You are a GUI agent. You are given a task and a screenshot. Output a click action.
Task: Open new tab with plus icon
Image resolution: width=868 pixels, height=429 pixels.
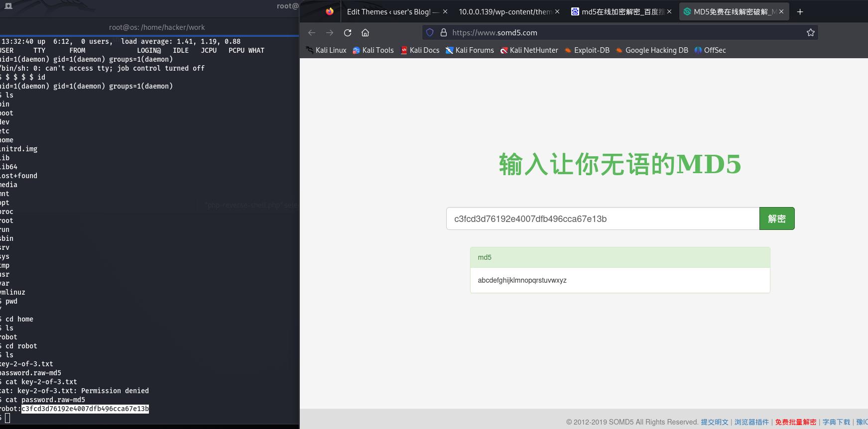pyautogui.click(x=800, y=12)
